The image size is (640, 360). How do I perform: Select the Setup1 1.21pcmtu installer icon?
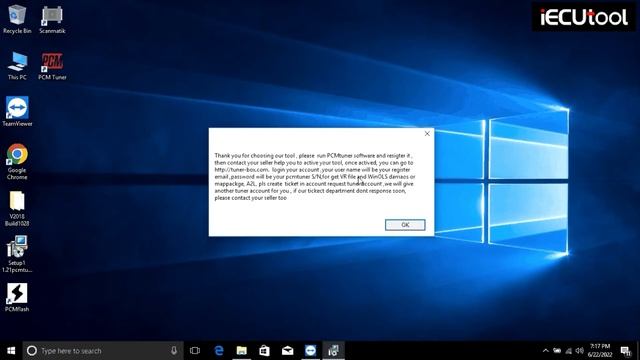(17, 254)
